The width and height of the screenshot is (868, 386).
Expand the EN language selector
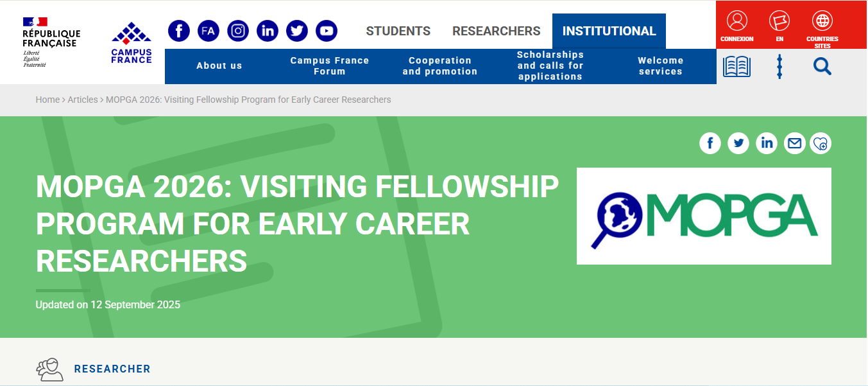click(x=779, y=24)
